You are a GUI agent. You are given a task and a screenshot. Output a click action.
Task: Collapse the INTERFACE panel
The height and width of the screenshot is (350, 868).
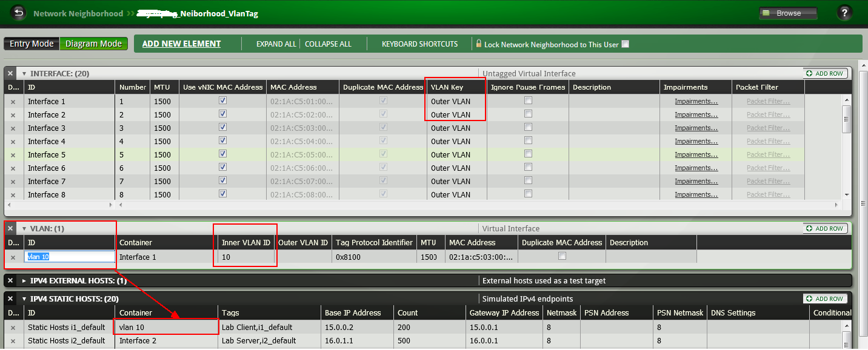pos(23,73)
